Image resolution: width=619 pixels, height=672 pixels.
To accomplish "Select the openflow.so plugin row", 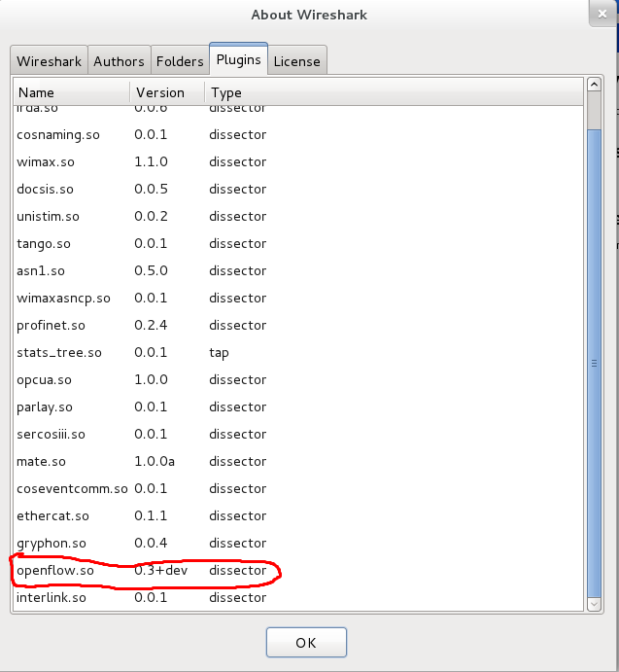I will pyautogui.click(x=298, y=571).
